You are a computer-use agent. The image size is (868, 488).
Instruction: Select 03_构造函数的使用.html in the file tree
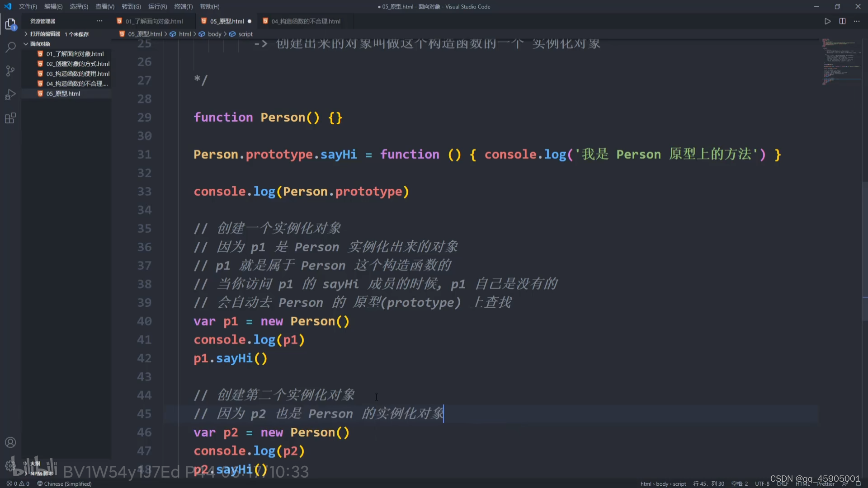click(x=77, y=73)
